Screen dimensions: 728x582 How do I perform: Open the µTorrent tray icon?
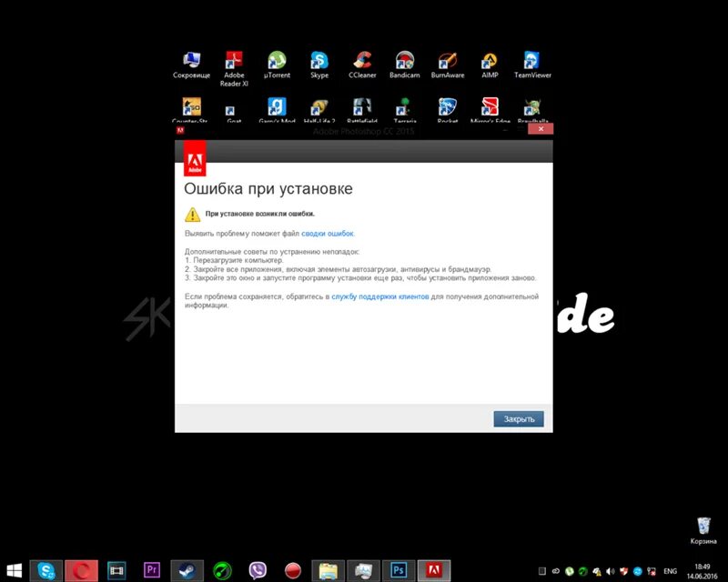pyautogui.click(x=570, y=571)
